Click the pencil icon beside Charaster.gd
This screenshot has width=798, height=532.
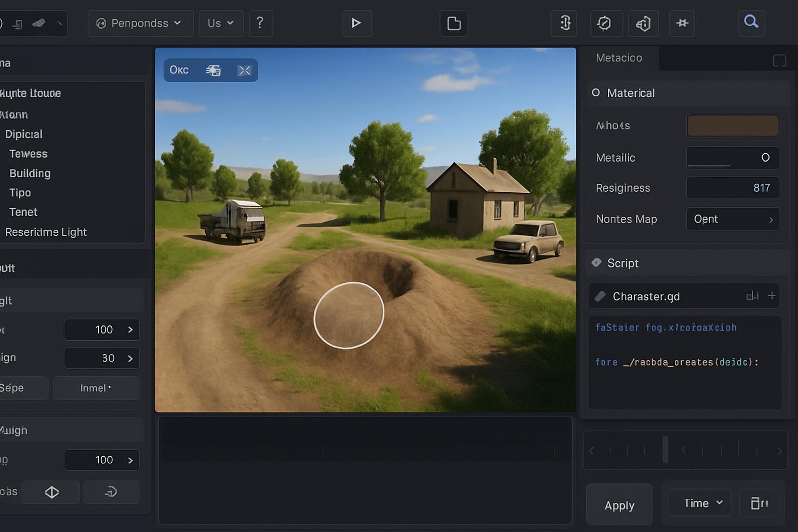click(601, 296)
